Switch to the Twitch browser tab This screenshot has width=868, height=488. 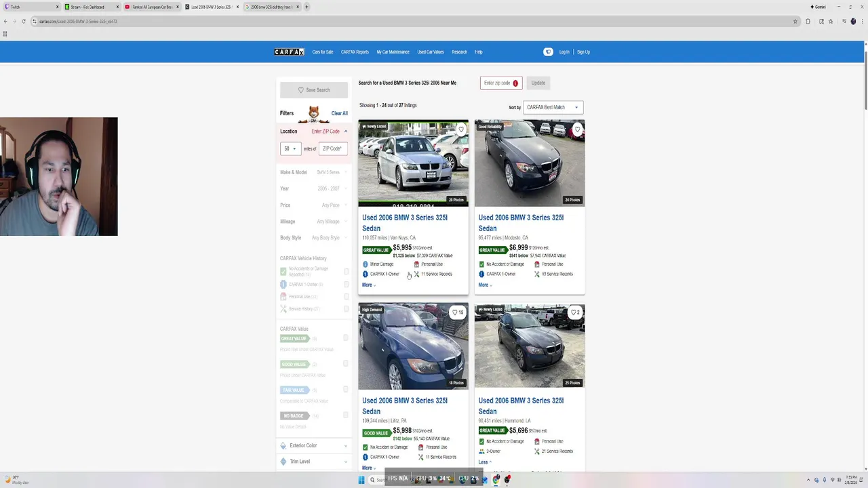point(31,7)
